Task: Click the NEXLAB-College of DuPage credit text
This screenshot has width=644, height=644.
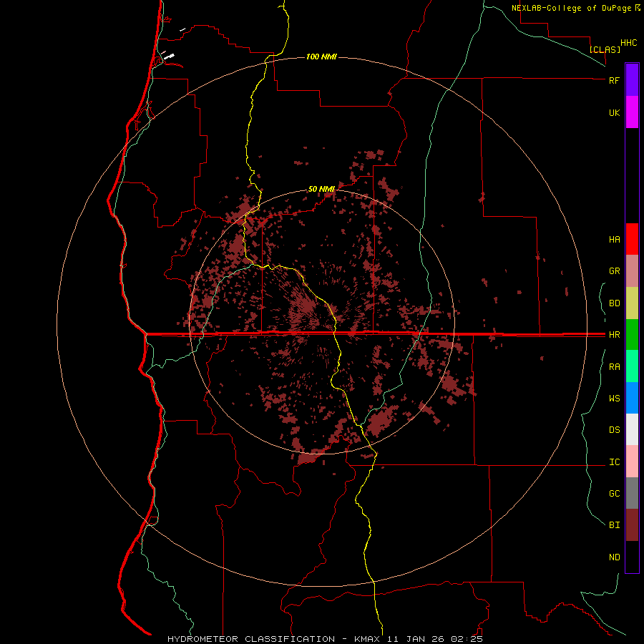Action: pyautogui.click(x=571, y=8)
